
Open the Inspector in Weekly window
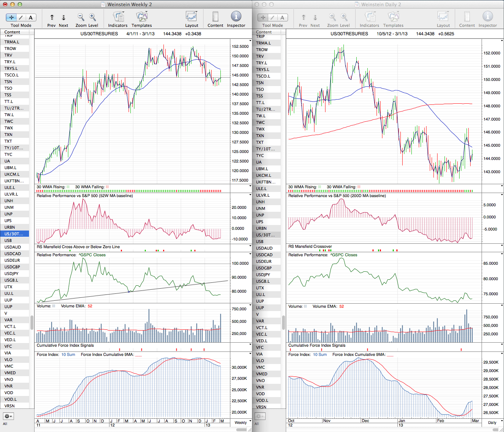(236, 17)
